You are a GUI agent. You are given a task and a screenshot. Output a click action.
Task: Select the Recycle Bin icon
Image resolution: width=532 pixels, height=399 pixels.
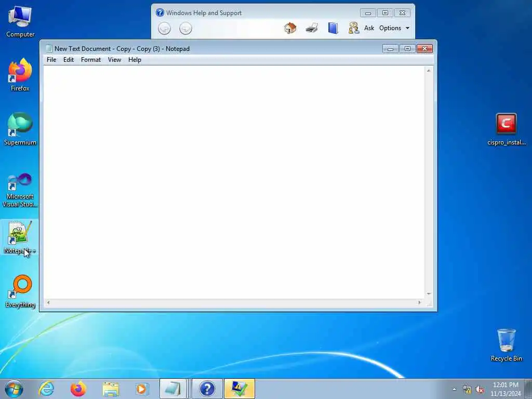click(x=506, y=345)
